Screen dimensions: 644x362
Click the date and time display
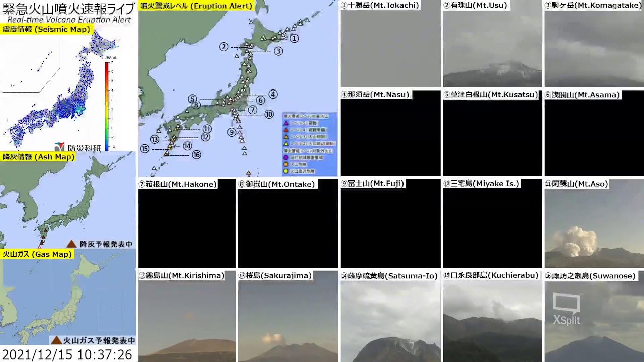click(x=67, y=355)
